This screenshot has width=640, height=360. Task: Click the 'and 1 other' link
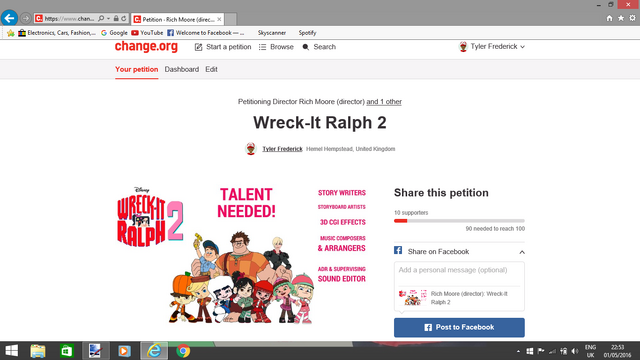point(384,102)
